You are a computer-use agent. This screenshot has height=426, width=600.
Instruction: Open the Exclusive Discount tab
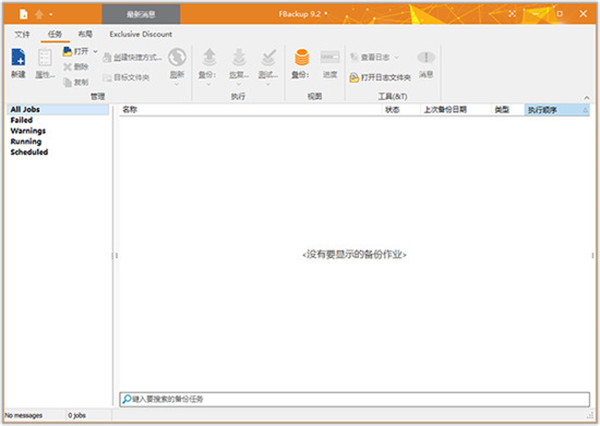tap(141, 34)
